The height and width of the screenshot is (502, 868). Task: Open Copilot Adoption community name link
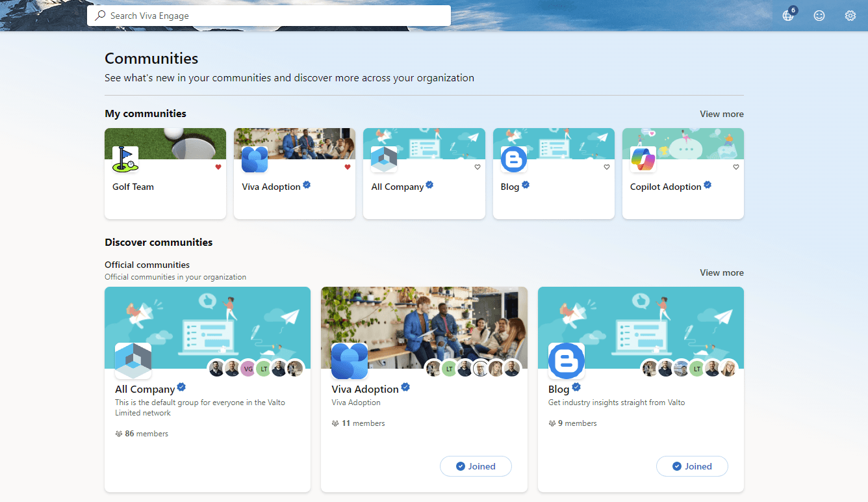point(666,187)
